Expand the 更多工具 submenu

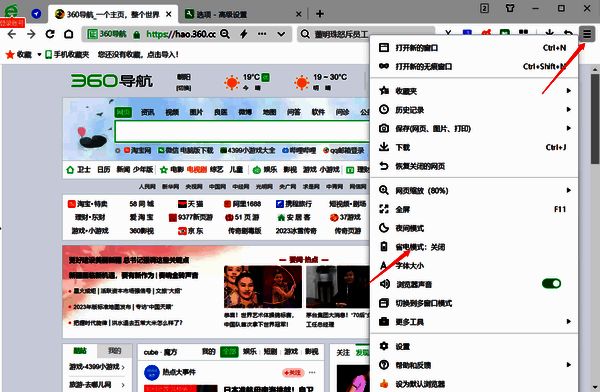pyautogui.click(x=474, y=322)
